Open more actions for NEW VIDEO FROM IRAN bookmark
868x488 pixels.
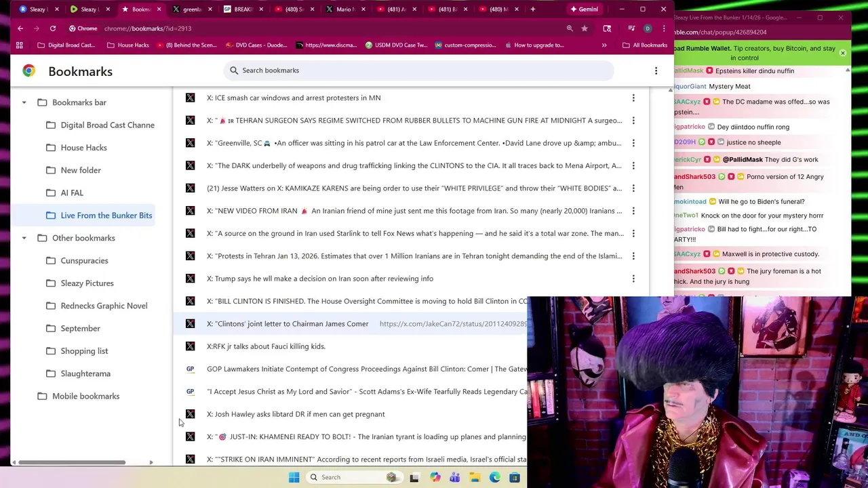pyautogui.click(x=633, y=211)
